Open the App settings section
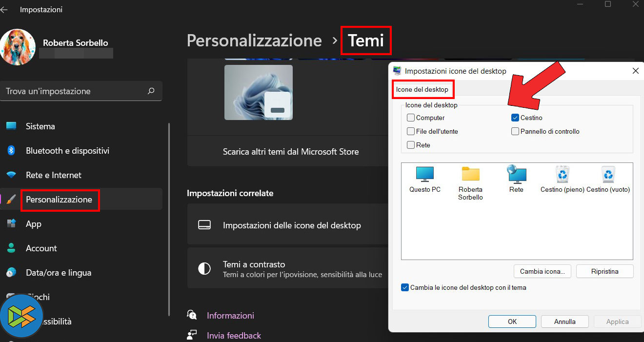The height and width of the screenshot is (342, 644). point(81,224)
